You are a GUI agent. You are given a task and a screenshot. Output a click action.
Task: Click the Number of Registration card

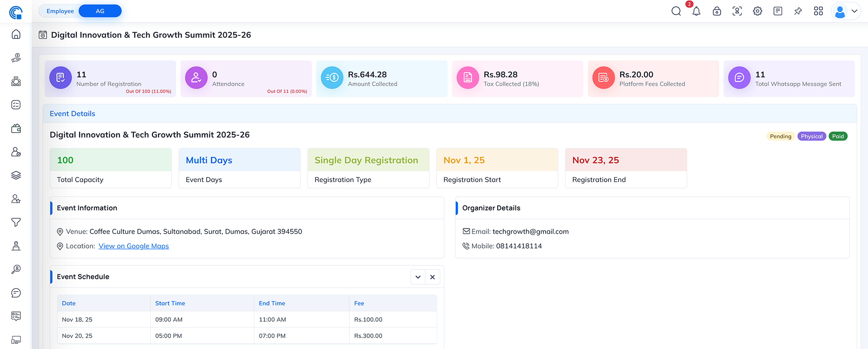110,79
